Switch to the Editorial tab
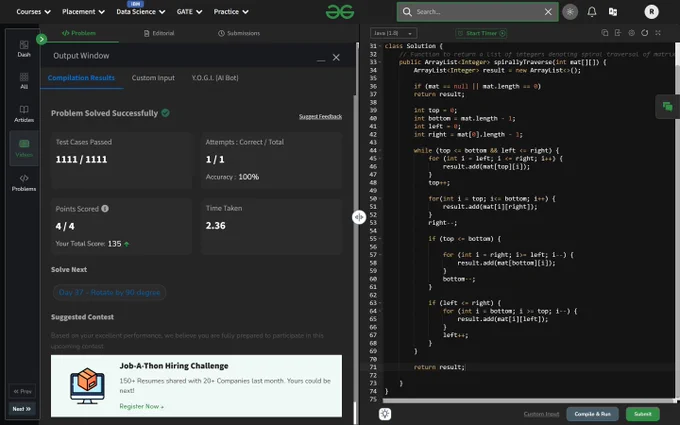Image resolution: width=680 pixels, height=425 pixels. (x=159, y=33)
